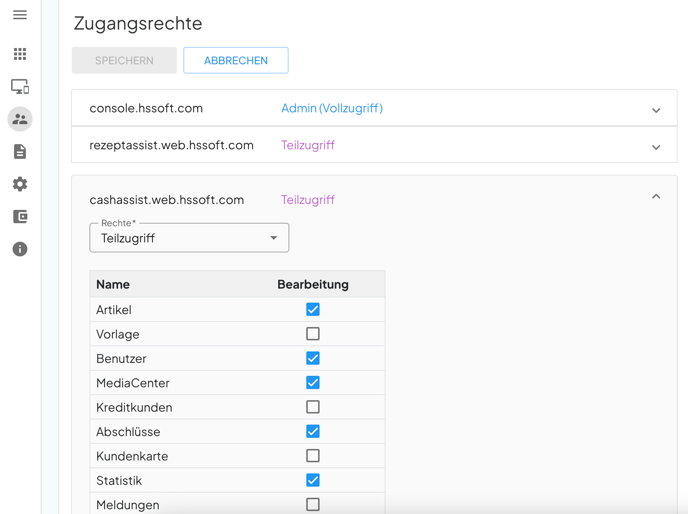This screenshot has width=688, height=514.
Task: Open the documents icon in sidebar
Action: (20, 152)
